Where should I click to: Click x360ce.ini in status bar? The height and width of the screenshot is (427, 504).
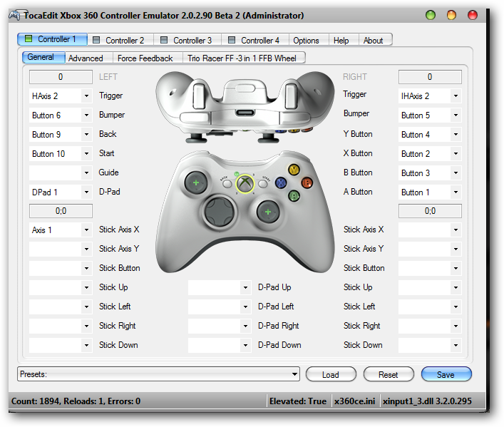tap(354, 401)
